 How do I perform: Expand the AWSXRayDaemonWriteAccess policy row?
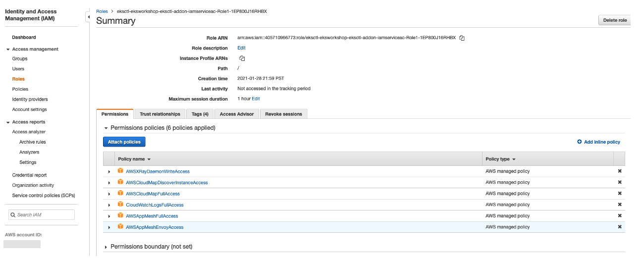click(x=109, y=171)
